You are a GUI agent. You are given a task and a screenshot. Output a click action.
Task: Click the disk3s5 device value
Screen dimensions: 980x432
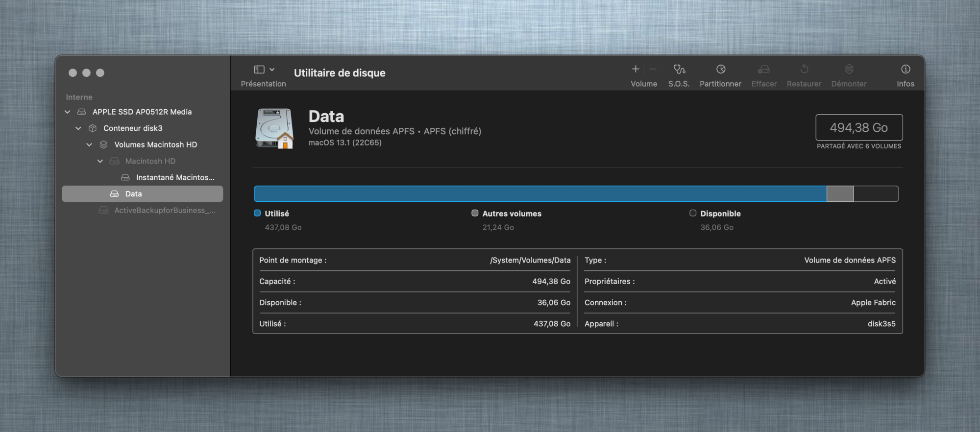(x=882, y=324)
